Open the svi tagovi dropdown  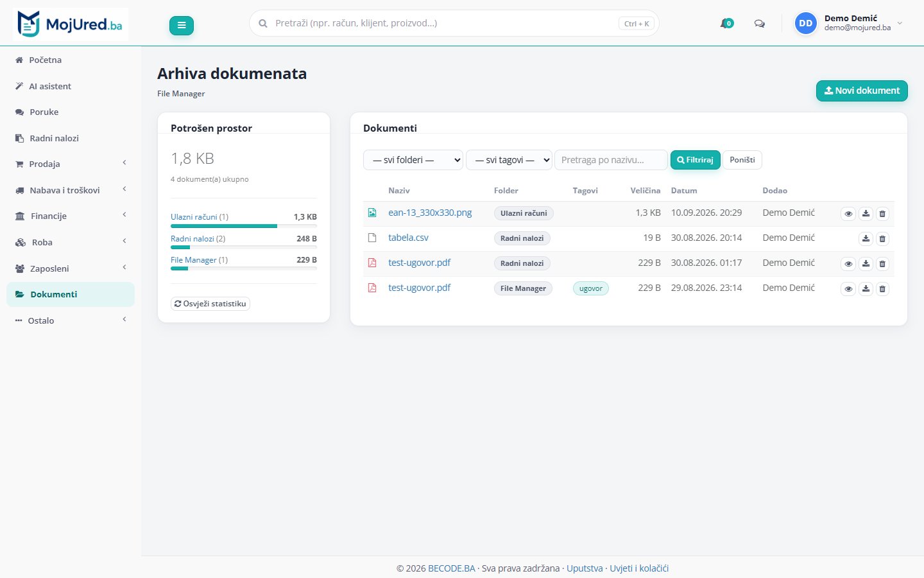pyautogui.click(x=509, y=160)
